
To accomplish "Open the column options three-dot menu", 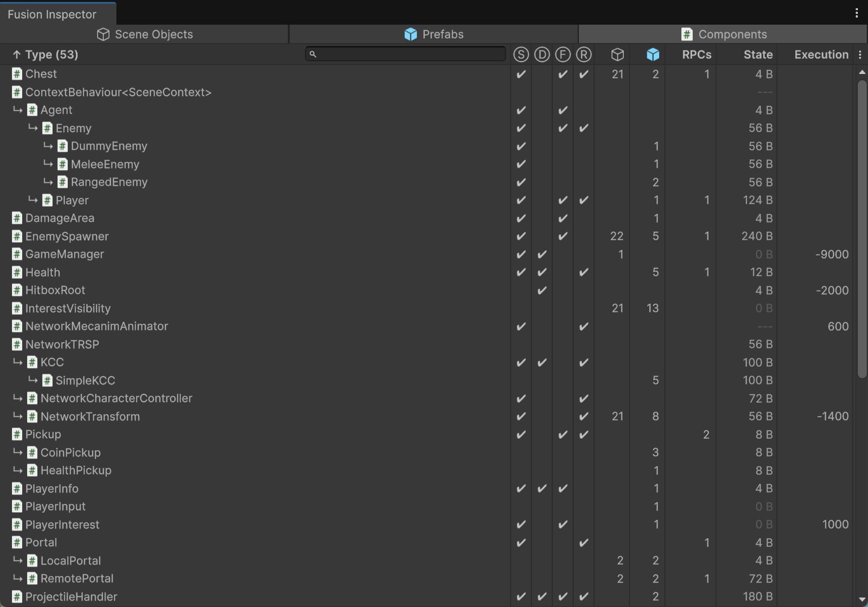I will point(860,55).
